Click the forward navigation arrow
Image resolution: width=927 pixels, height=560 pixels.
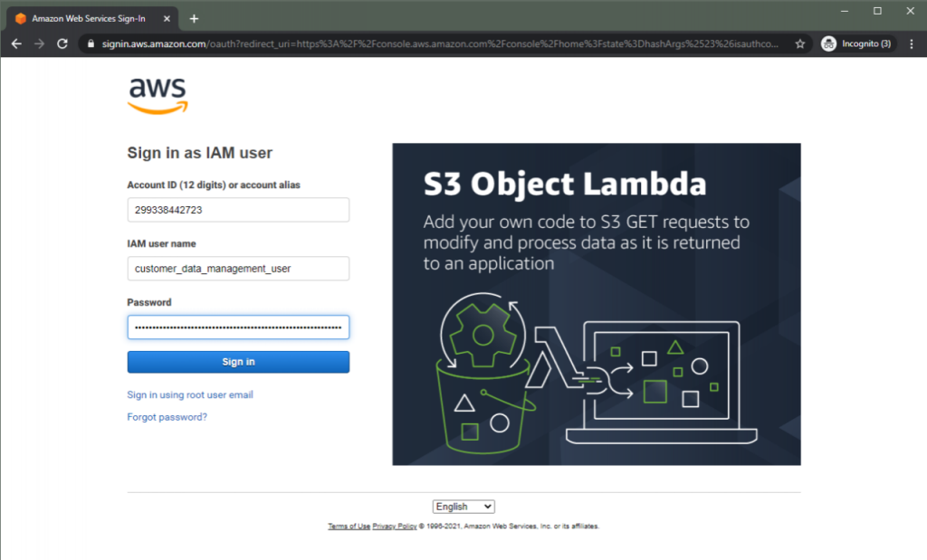tap(38, 42)
